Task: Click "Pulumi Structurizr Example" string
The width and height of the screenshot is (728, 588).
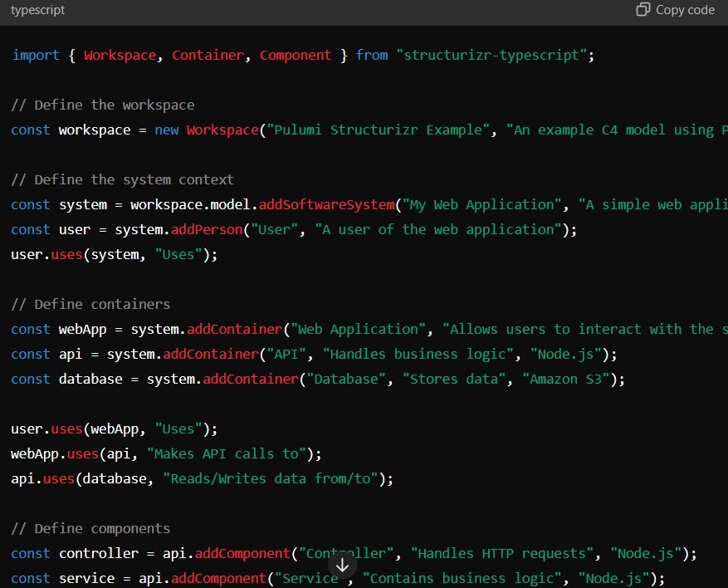Action: [x=379, y=130]
